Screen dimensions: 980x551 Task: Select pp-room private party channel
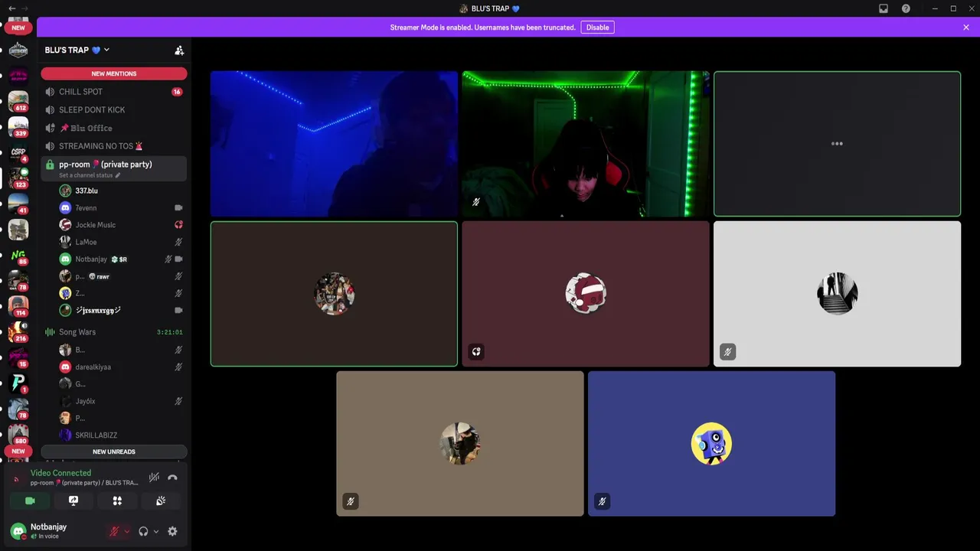(114, 168)
